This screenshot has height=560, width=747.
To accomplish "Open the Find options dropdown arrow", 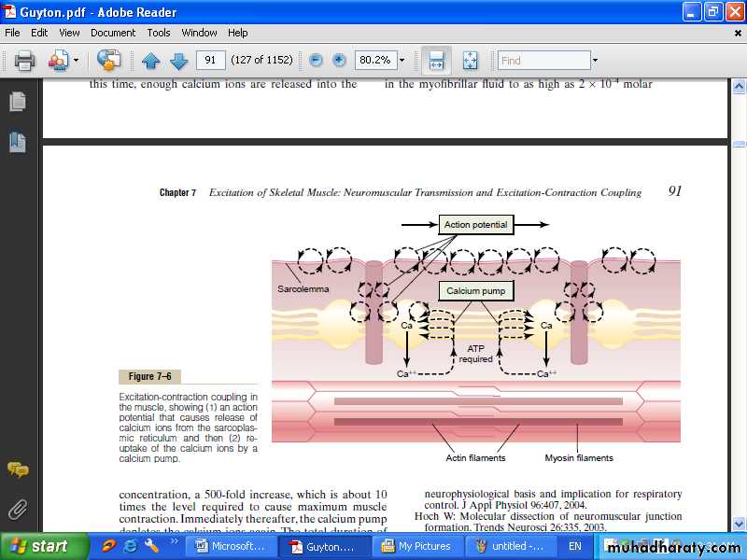I will (x=594, y=61).
